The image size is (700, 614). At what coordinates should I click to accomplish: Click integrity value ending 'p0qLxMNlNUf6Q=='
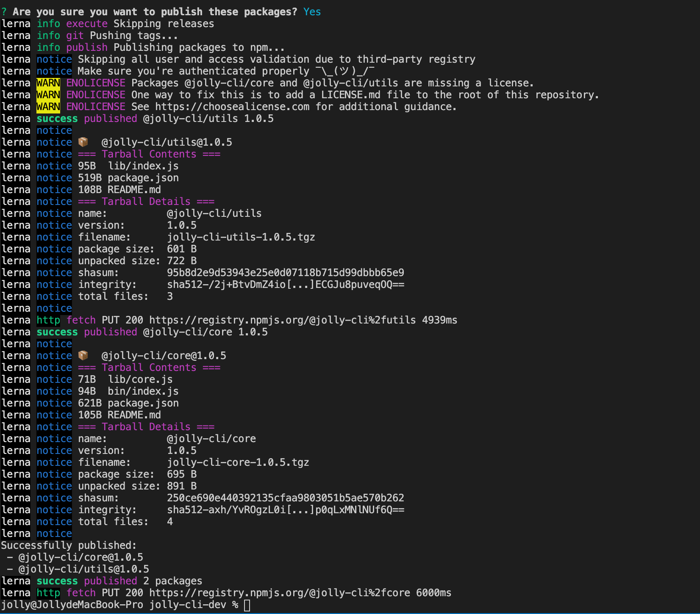[x=286, y=510]
